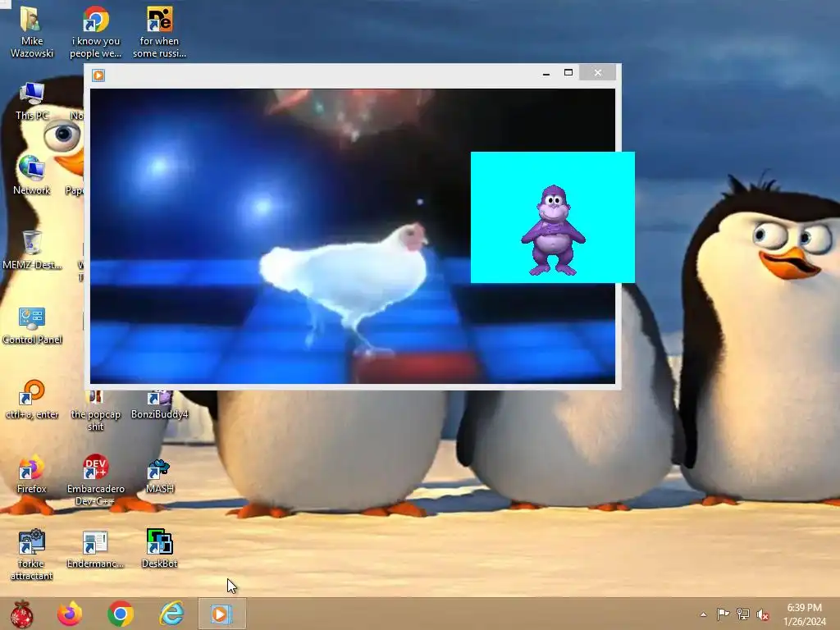Maximize the media player window
The width and height of the screenshot is (840, 630).
pyautogui.click(x=568, y=73)
